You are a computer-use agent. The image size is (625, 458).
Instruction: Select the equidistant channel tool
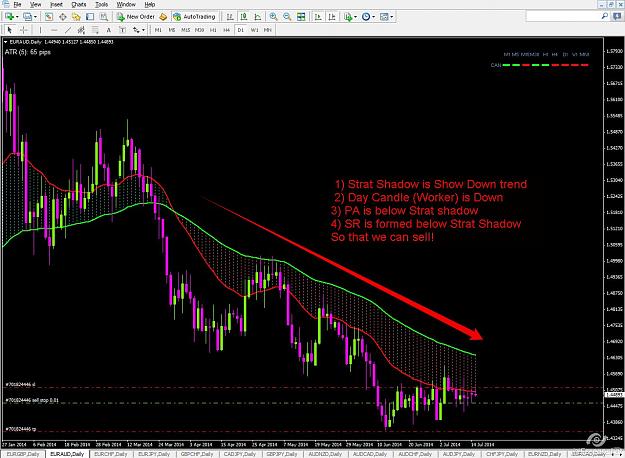click(x=81, y=30)
